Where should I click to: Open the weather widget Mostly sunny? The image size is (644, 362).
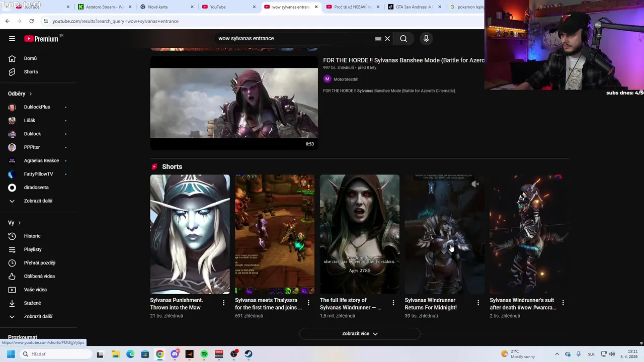[518, 354]
